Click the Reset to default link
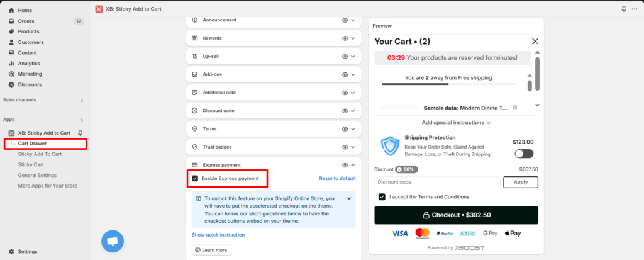This screenshot has height=260, width=644. coord(337,178)
